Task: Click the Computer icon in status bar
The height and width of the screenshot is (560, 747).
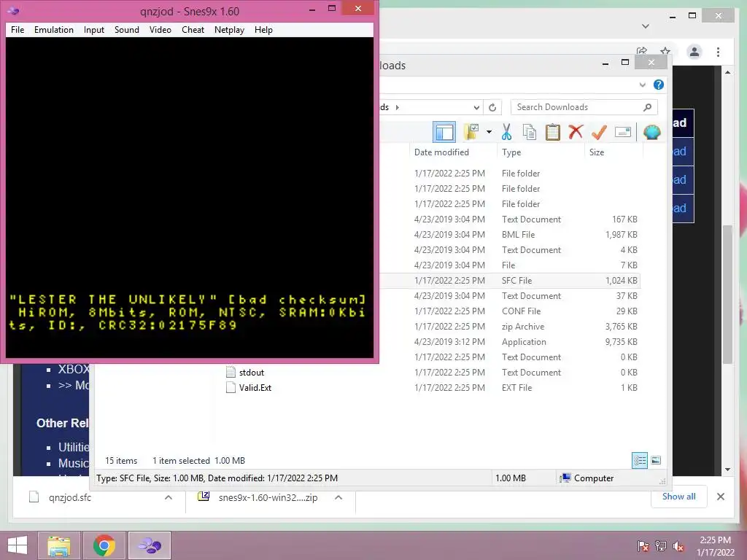Action: pos(565,478)
